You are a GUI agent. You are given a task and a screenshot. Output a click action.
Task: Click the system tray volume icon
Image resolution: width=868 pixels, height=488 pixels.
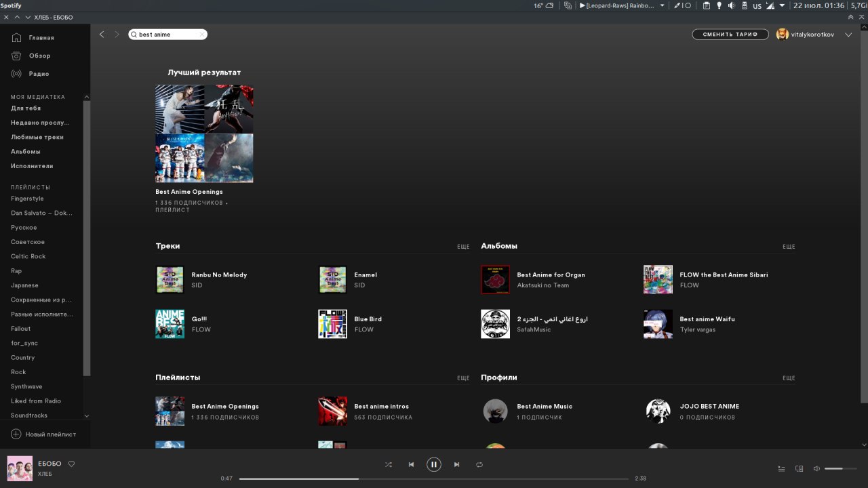[731, 5]
